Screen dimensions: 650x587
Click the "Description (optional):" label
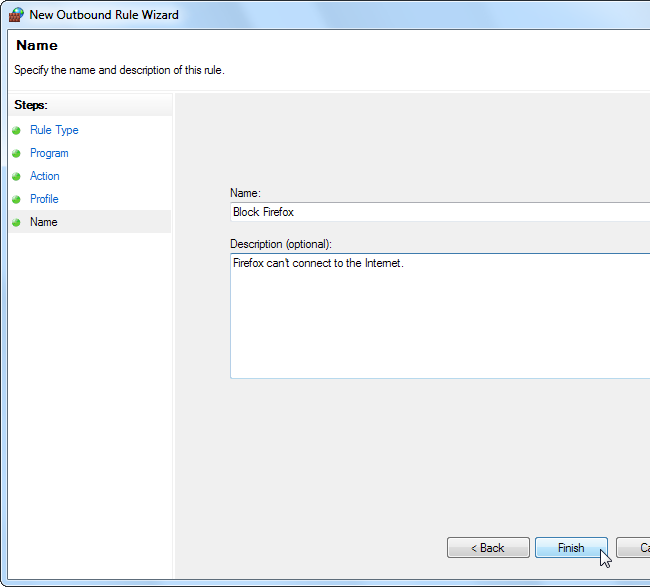click(x=281, y=244)
